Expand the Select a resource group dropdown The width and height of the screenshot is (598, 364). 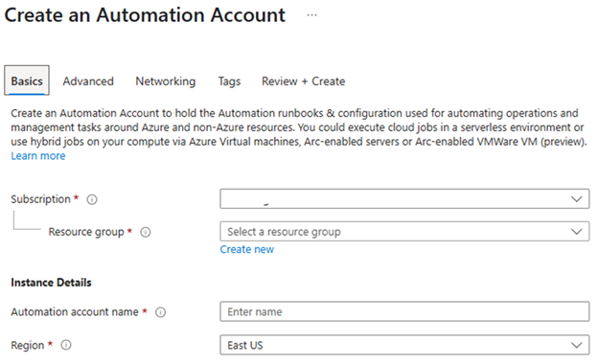tap(404, 232)
